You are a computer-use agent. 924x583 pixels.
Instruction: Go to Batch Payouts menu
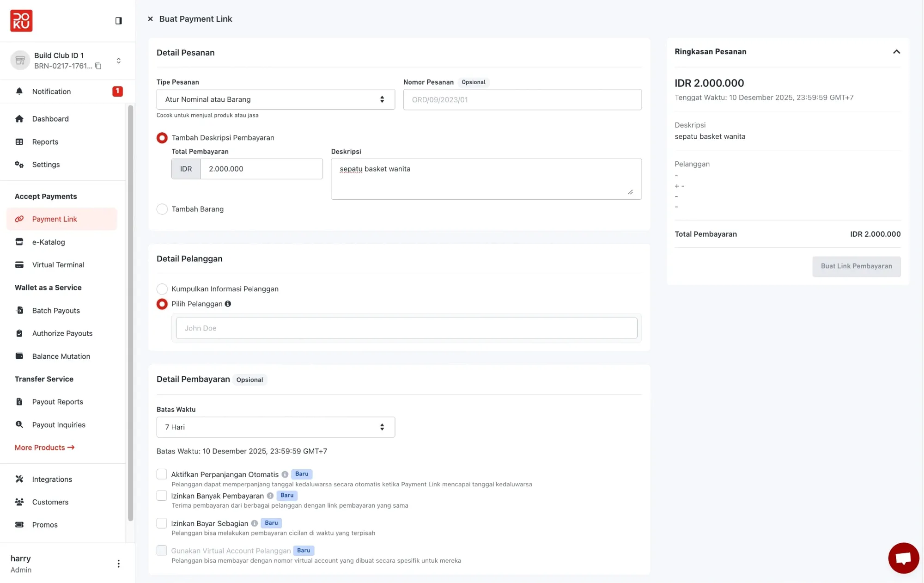(56, 311)
